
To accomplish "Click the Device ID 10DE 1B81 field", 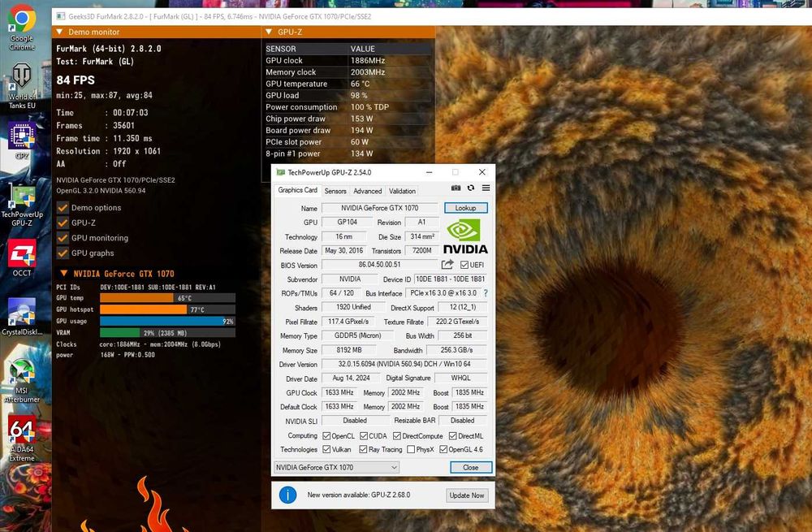I will coord(450,279).
